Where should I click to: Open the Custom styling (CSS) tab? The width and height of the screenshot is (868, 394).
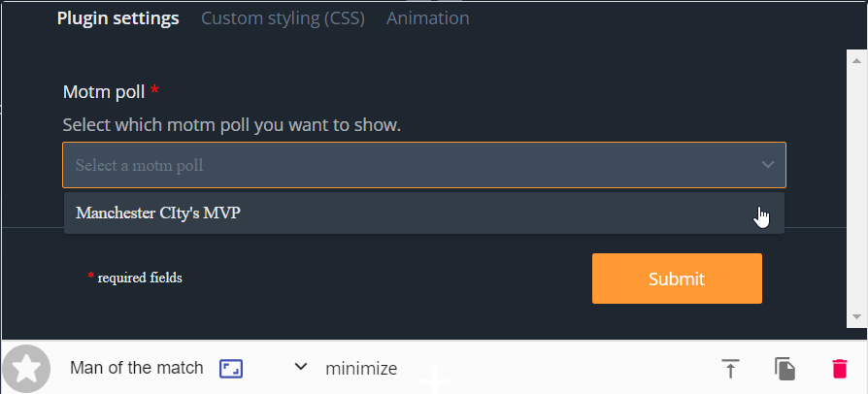pyautogui.click(x=283, y=18)
